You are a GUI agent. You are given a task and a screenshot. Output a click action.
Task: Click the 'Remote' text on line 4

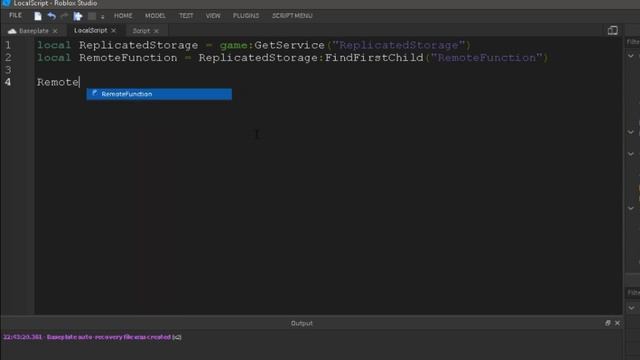click(58, 82)
